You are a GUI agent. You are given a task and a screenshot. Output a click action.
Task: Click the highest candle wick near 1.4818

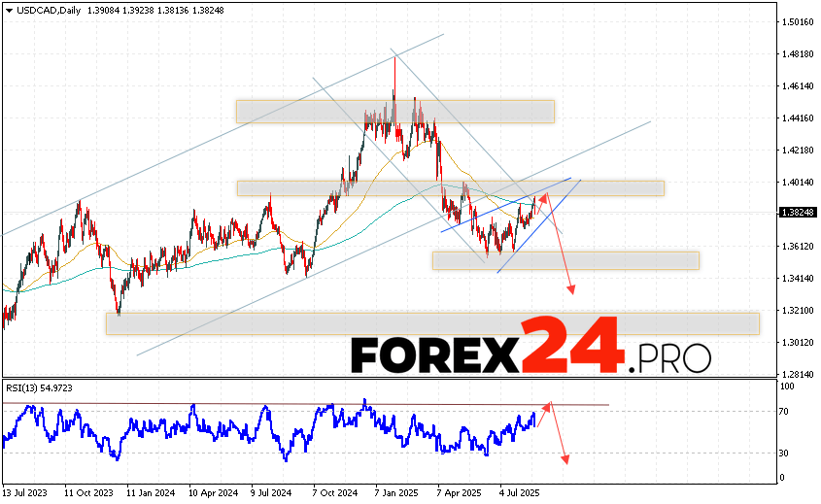(394, 60)
